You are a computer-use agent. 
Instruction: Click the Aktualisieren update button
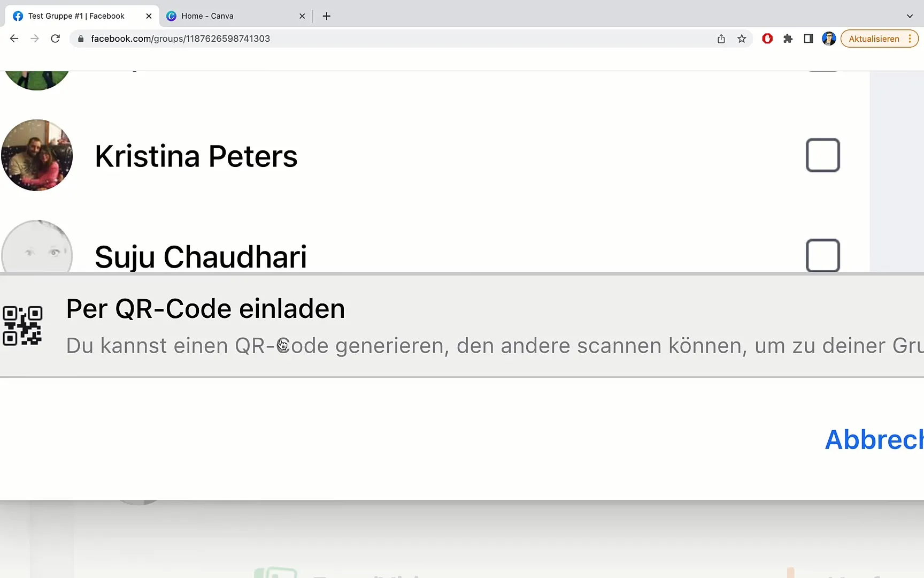tap(874, 39)
